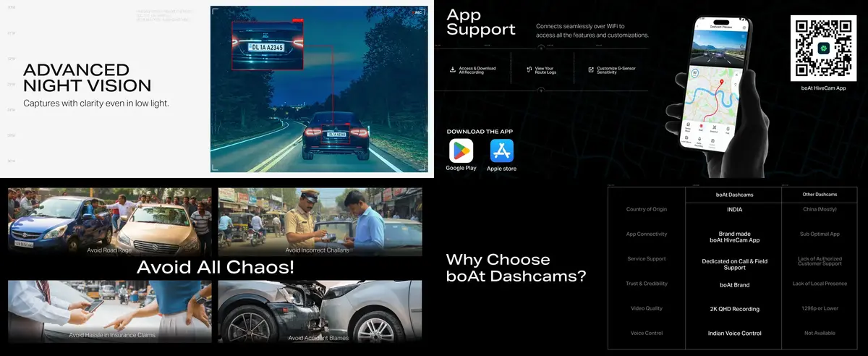
Task: Click the Trust & Credibility row label
Action: 647,284
